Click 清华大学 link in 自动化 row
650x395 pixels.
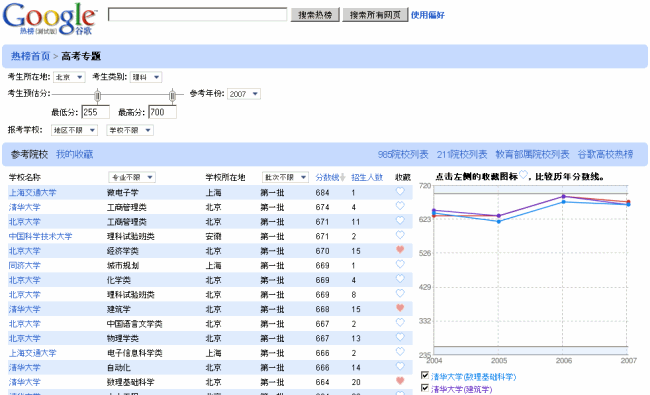click(x=24, y=368)
